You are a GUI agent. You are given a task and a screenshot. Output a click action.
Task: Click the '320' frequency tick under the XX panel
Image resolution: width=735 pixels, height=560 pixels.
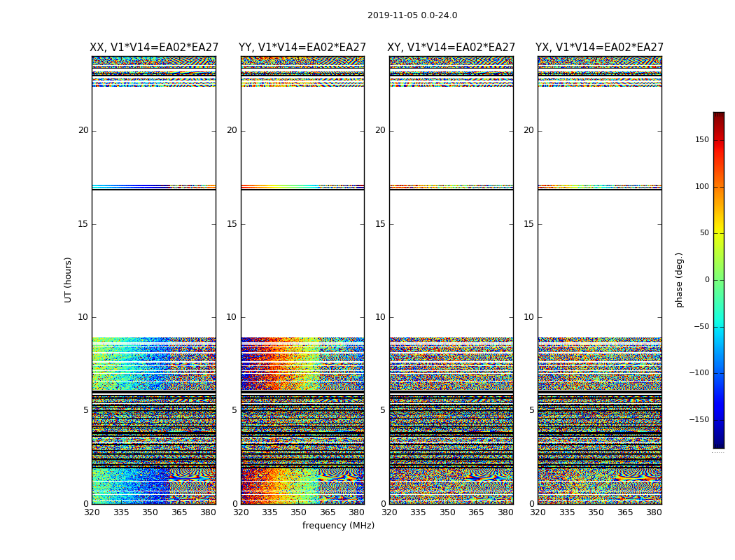coord(92,512)
